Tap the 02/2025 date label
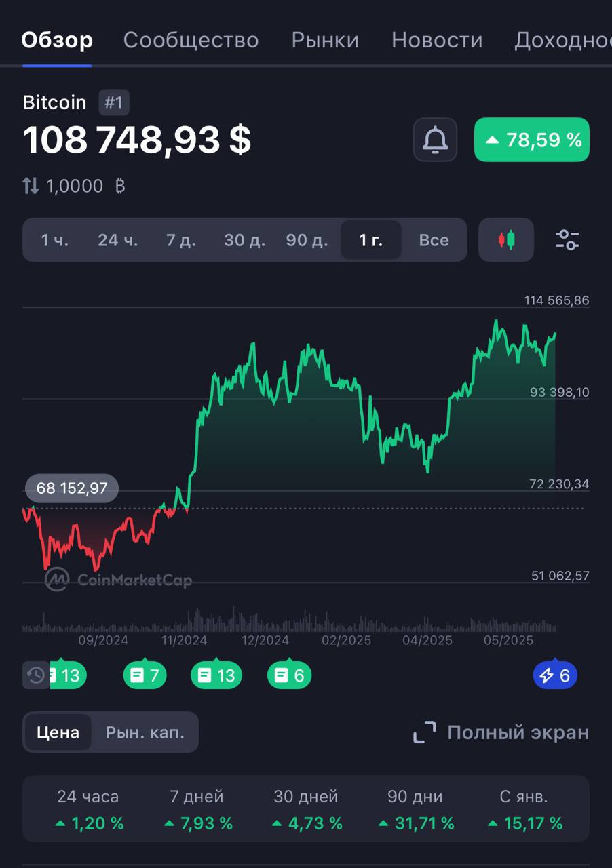The image size is (612, 868). pos(346,640)
